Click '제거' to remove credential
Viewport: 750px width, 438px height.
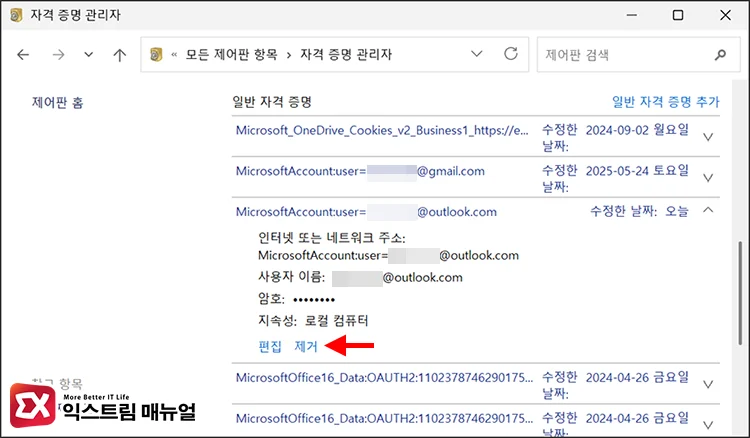[x=306, y=346]
